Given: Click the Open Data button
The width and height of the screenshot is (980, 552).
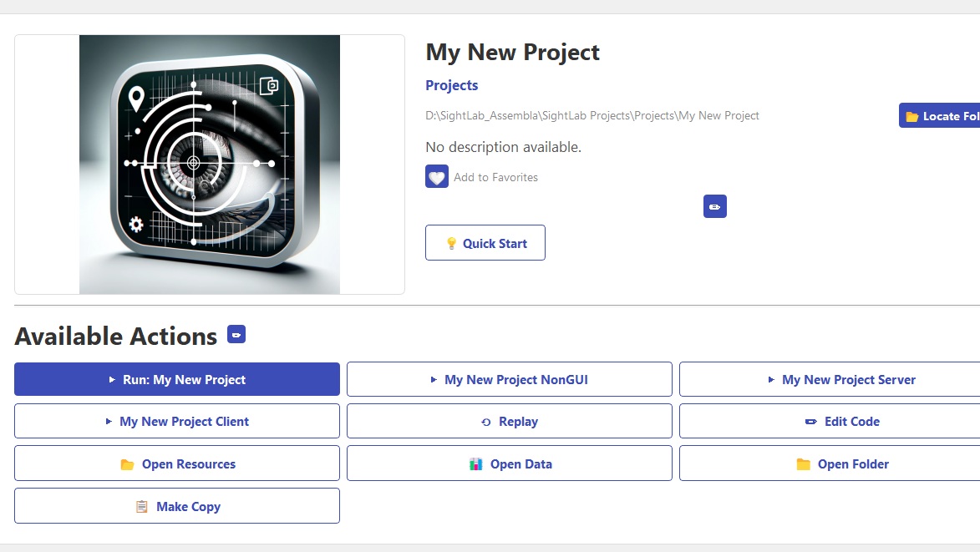Looking at the screenshot, I should coord(510,463).
